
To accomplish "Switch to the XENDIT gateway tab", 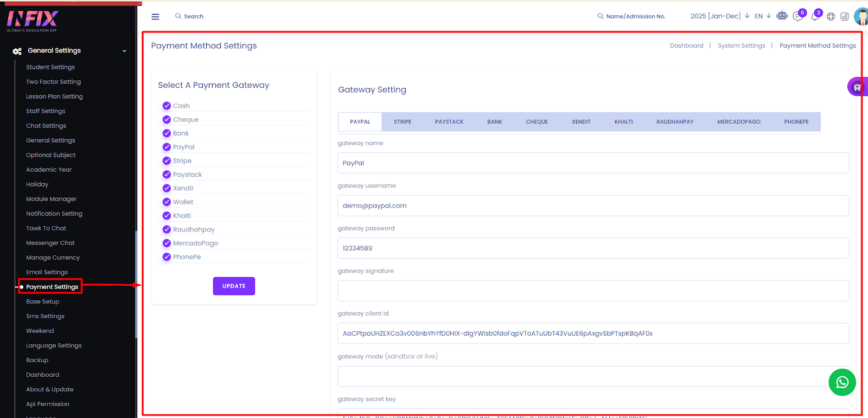I will click(x=581, y=122).
